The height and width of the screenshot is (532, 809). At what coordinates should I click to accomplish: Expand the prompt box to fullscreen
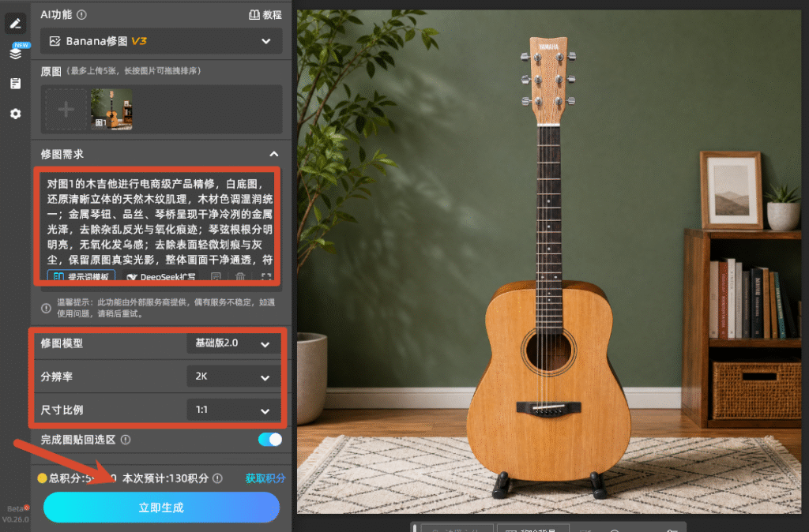click(266, 277)
